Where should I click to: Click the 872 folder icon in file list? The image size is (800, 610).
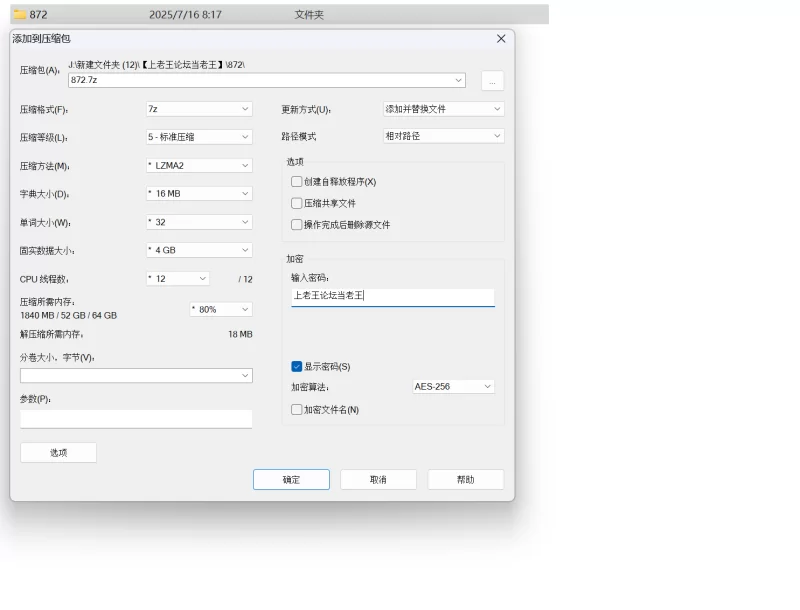tap(19, 14)
